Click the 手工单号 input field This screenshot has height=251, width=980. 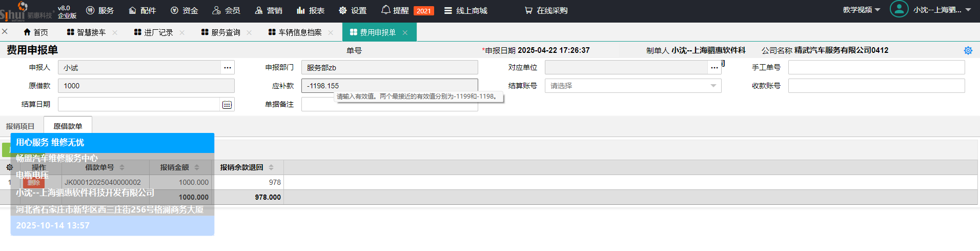(876, 67)
